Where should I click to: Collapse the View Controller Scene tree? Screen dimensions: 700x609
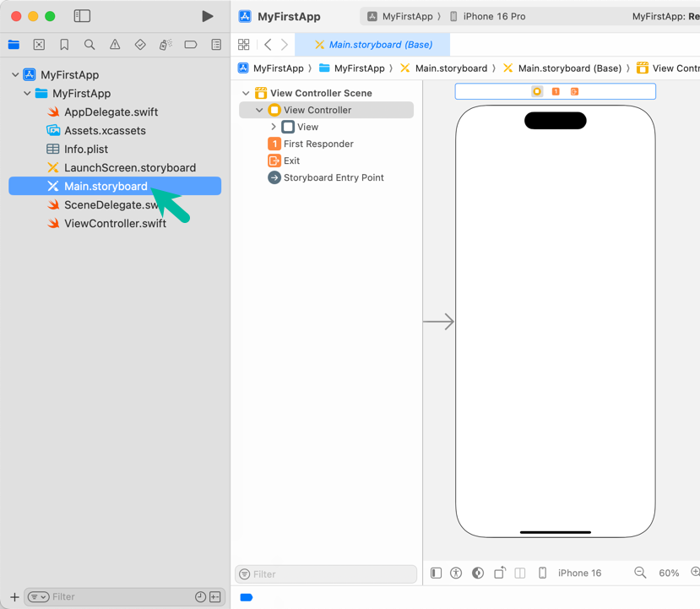tap(246, 93)
